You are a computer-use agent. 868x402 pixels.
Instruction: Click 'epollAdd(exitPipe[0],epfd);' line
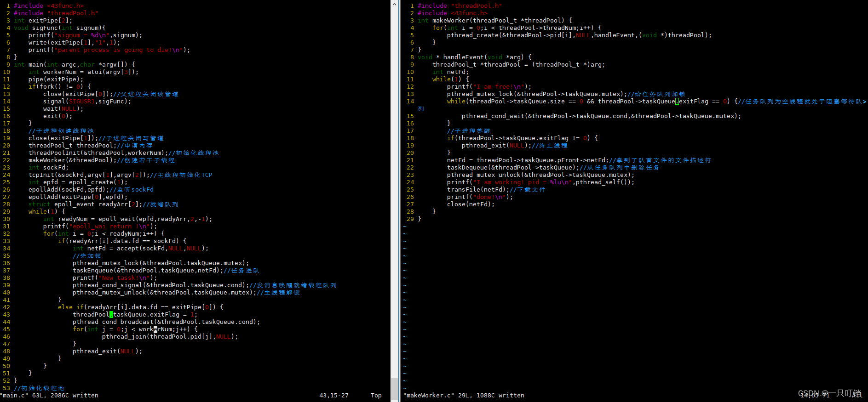click(78, 197)
